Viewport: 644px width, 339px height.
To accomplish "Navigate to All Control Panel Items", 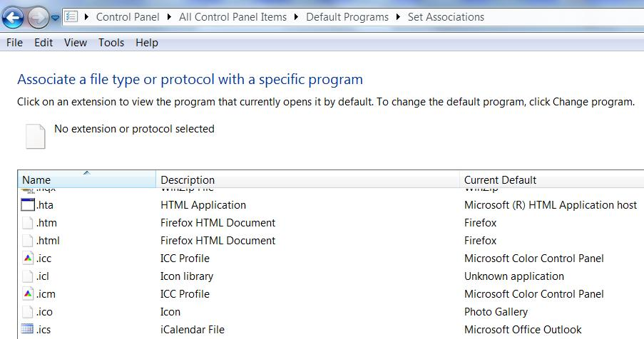I will pyautogui.click(x=232, y=17).
